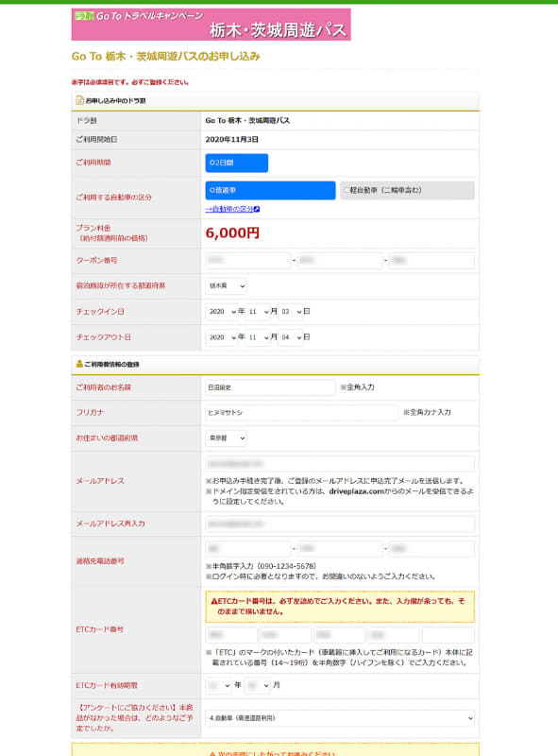The height and width of the screenshot is (756, 558).
Task: Click the 6,000円 plan price
Action: [232, 232]
